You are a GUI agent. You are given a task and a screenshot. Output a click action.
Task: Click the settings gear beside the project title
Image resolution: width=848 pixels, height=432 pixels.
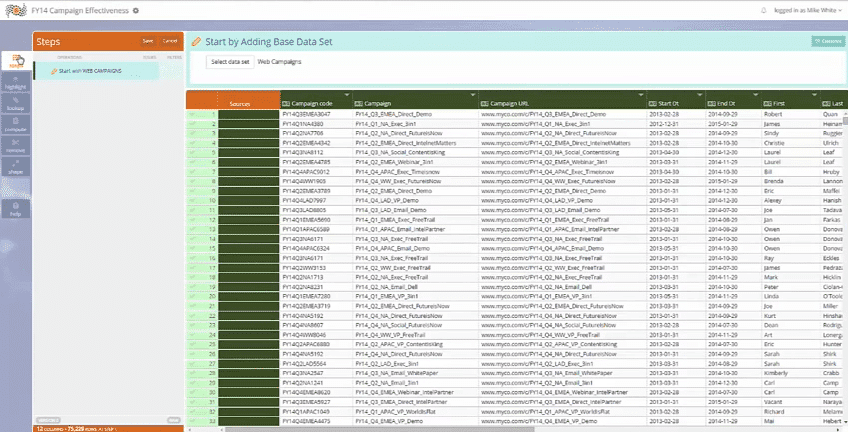137,9
